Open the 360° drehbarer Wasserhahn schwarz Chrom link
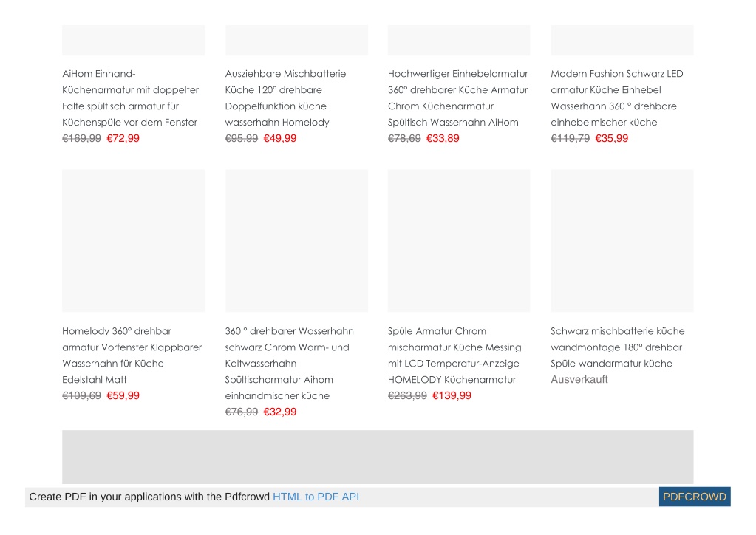The height and width of the screenshot is (535, 756). (x=289, y=364)
